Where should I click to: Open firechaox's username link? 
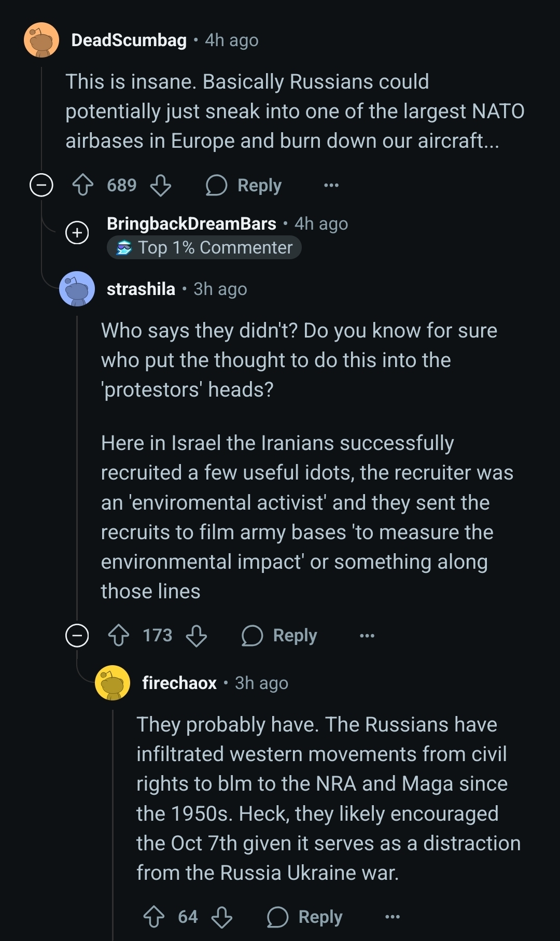point(179,683)
